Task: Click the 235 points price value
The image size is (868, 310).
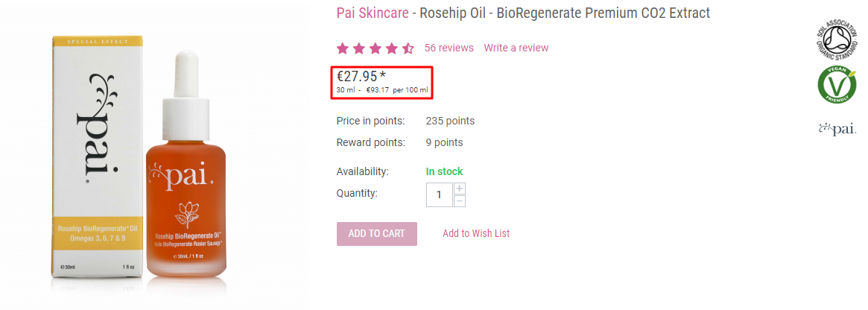Action: point(450,121)
